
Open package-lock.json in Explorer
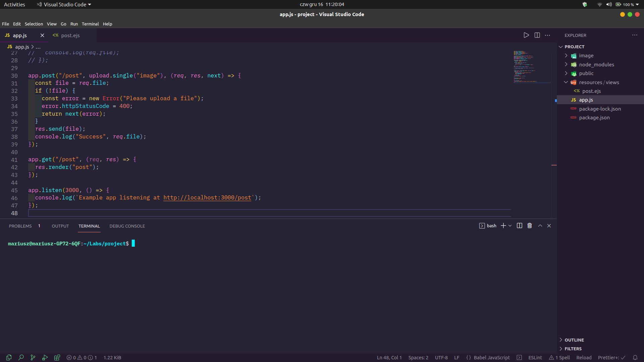coord(600,109)
